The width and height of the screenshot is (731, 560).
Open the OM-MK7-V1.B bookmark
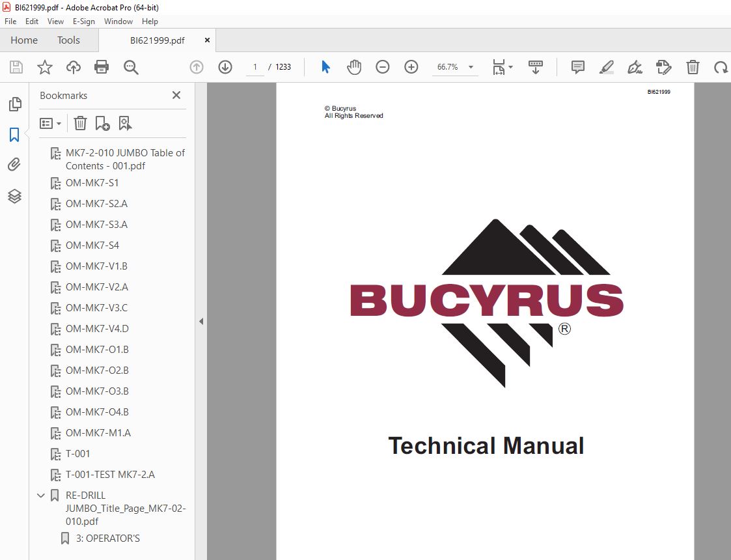point(96,266)
